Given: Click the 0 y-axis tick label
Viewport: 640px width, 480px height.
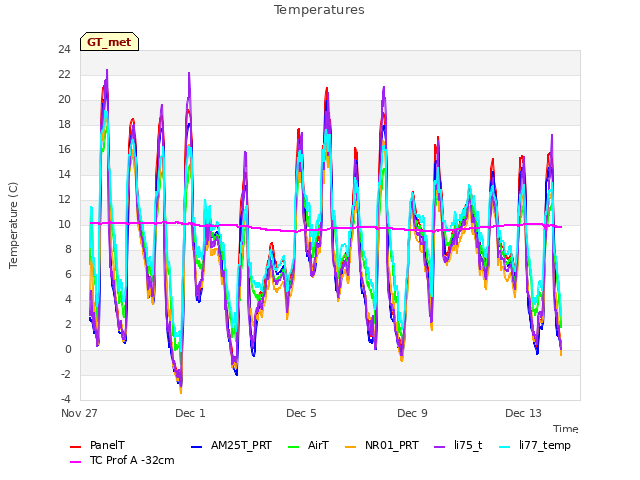Looking at the screenshot, I should click(x=68, y=349).
